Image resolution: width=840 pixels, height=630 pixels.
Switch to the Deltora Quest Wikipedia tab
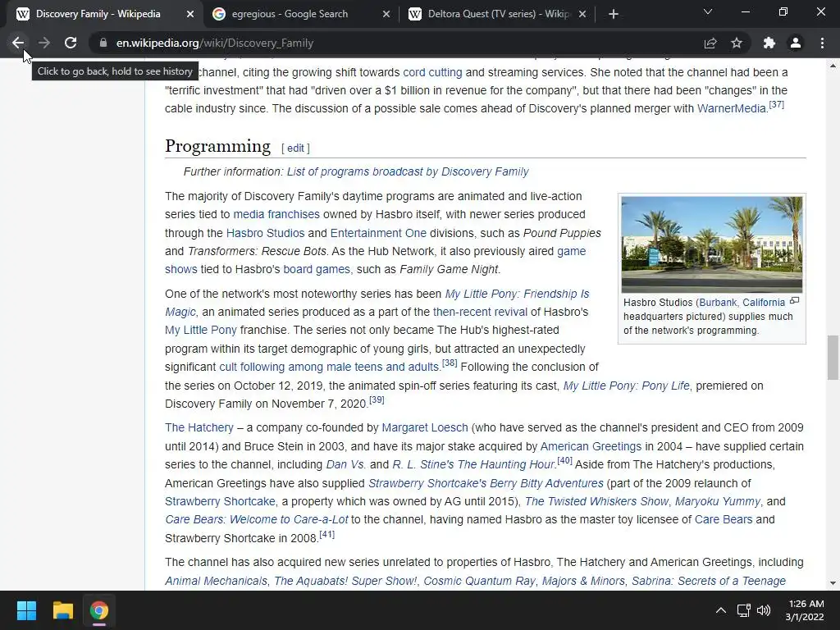click(x=498, y=14)
